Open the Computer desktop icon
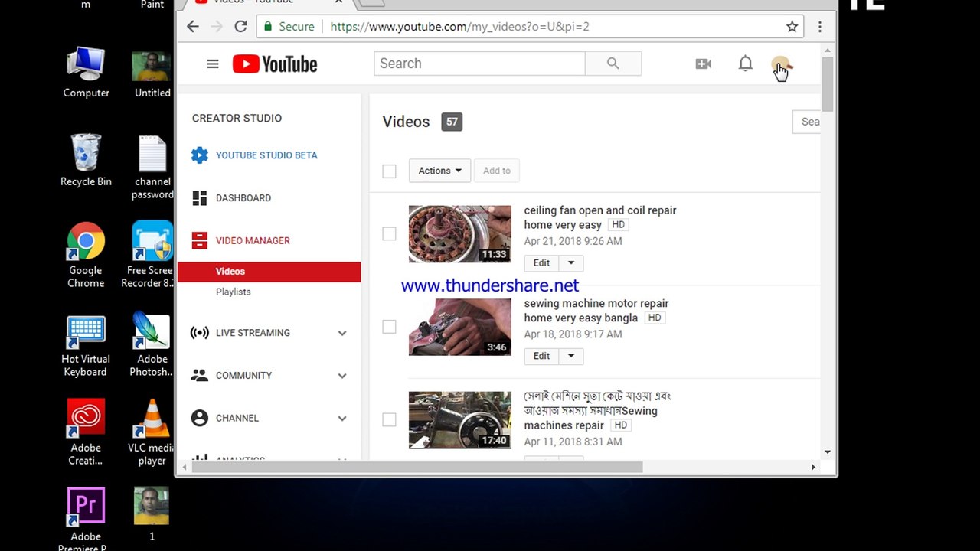This screenshot has width=980, height=551. pyautogui.click(x=86, y=72)
